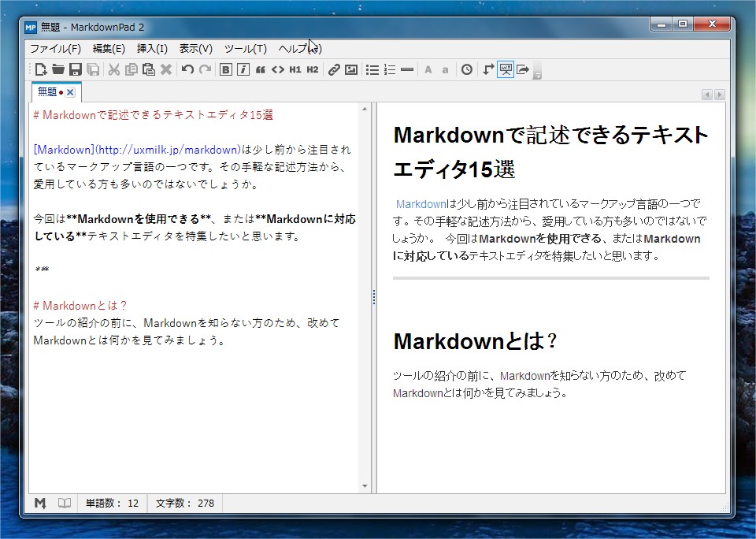
Task: Open the ファイル(F) menu
Action: tap(55, 48)
